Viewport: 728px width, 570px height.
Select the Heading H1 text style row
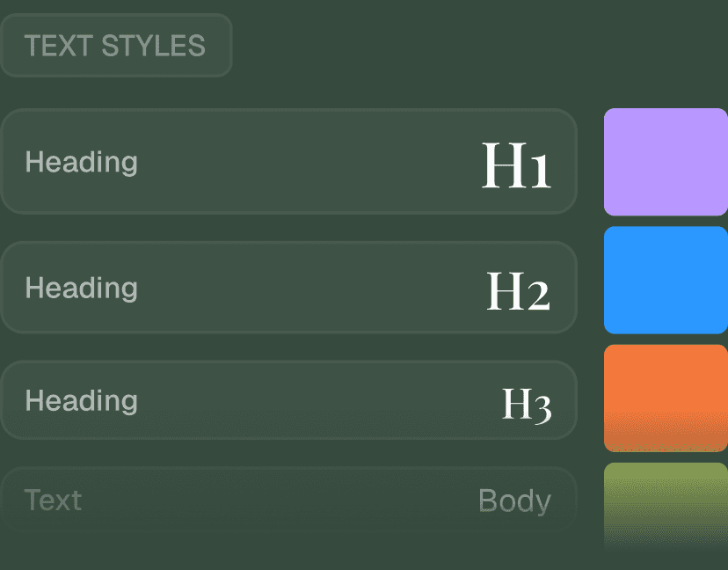pos(288,162)
